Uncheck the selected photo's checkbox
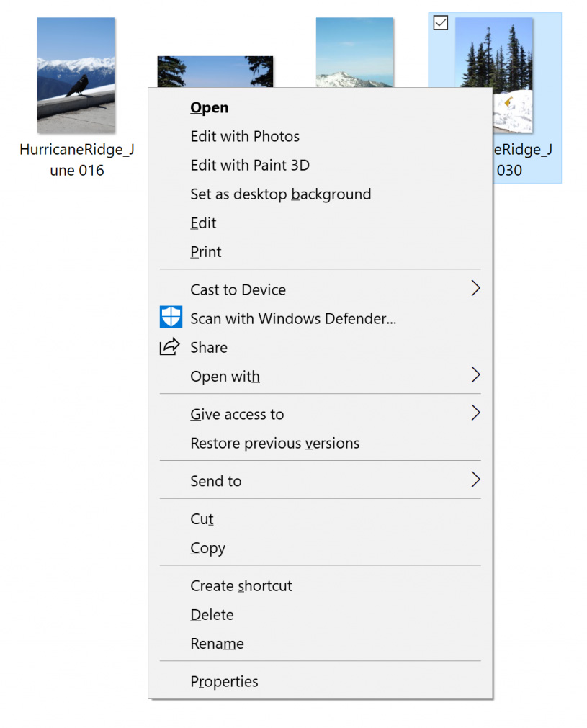Viewport: 587px width, 728px height. click(x=440, y=22)
